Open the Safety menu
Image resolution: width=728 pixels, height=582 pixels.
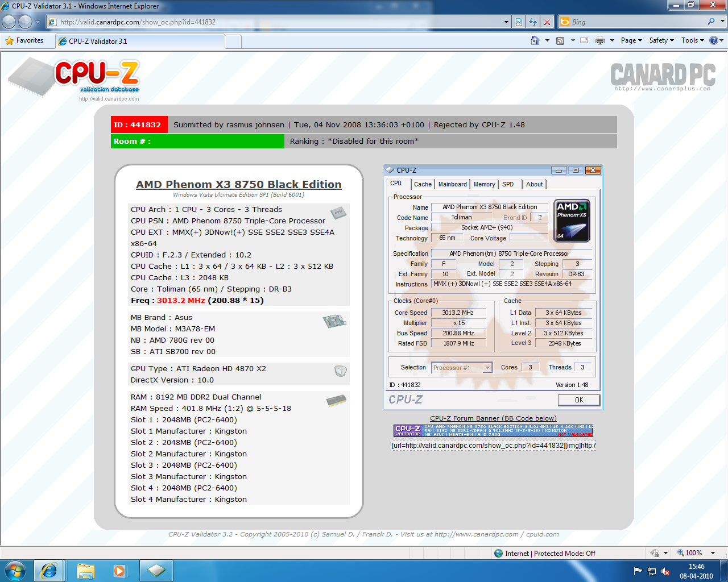661,40
